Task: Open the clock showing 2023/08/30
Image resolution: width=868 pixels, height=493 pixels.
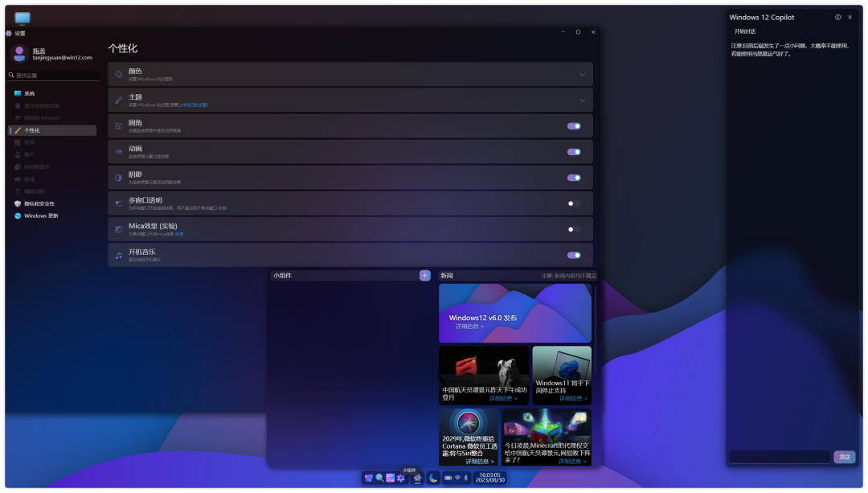Action: [x=490, y=478]
